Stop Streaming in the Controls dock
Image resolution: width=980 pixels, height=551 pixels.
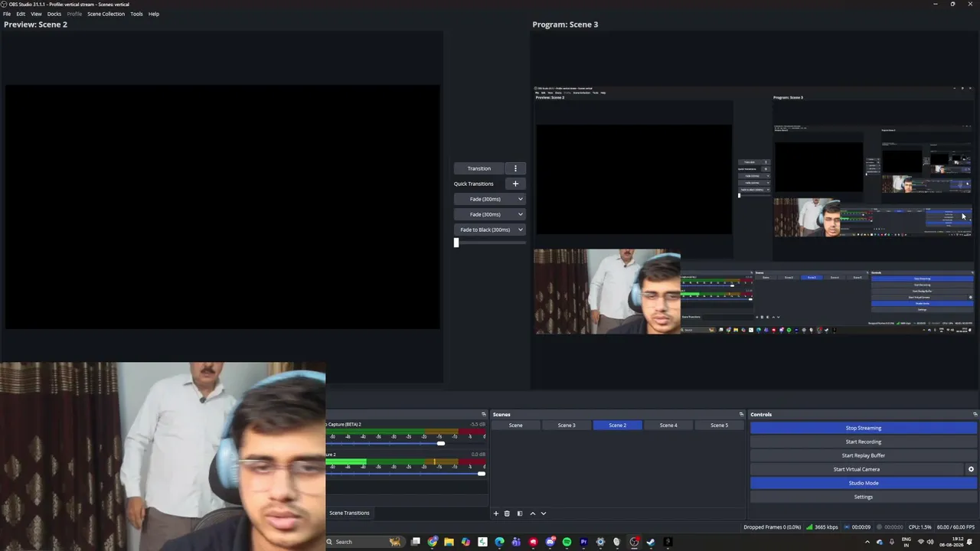[864, 428]
